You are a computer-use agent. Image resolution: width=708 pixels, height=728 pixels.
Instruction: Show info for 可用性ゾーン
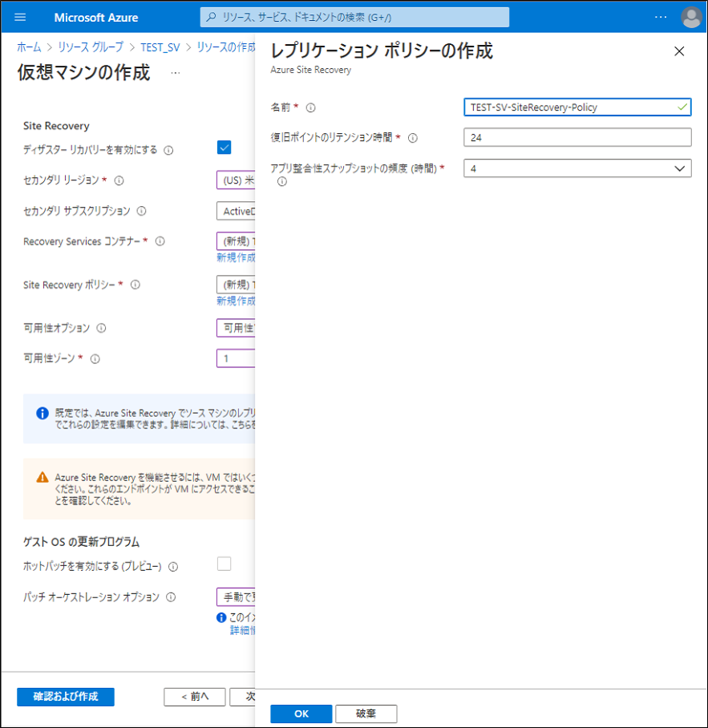pos(95,359)
